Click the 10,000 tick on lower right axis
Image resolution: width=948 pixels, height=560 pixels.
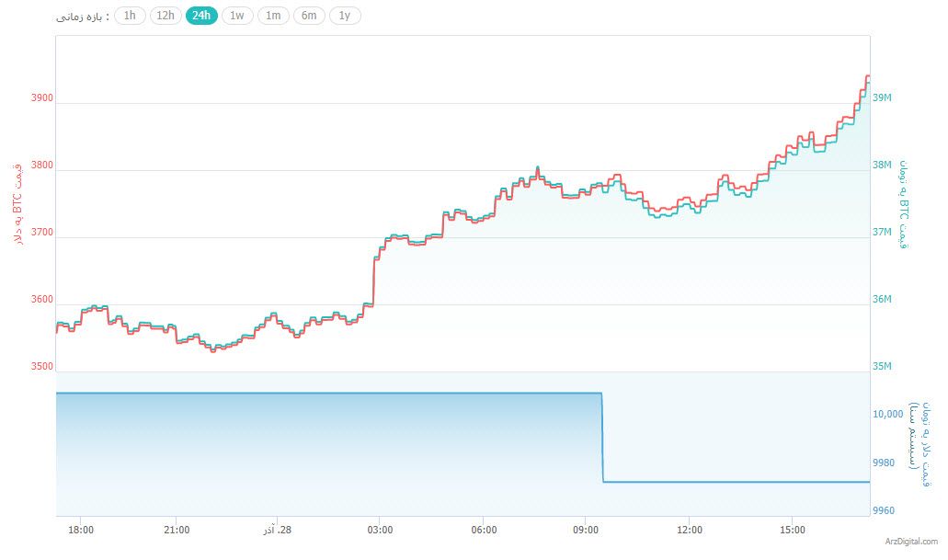[x=889, y=415]
